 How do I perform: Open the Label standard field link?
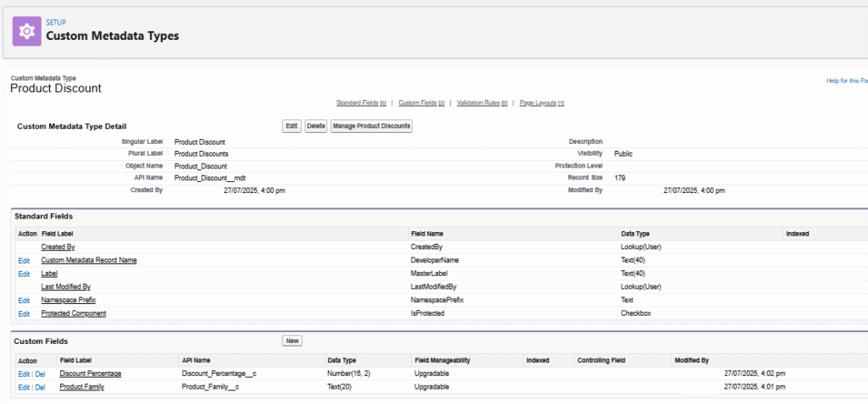49,274
